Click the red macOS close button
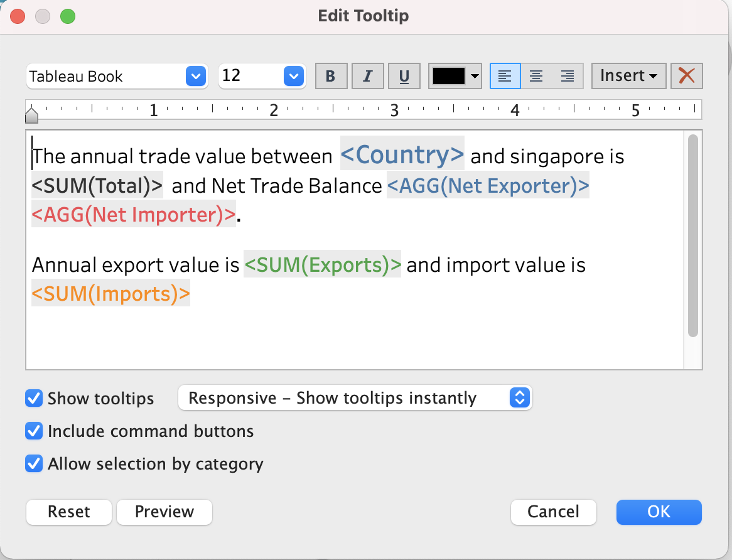The image size is (732, 560). click(x=18, y=16)
